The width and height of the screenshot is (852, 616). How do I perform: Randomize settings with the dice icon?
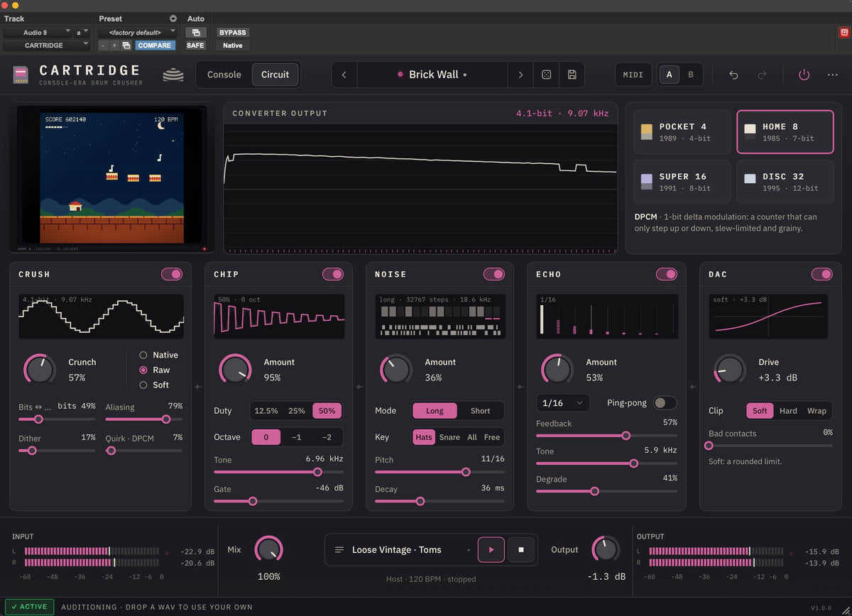point(546,75)
